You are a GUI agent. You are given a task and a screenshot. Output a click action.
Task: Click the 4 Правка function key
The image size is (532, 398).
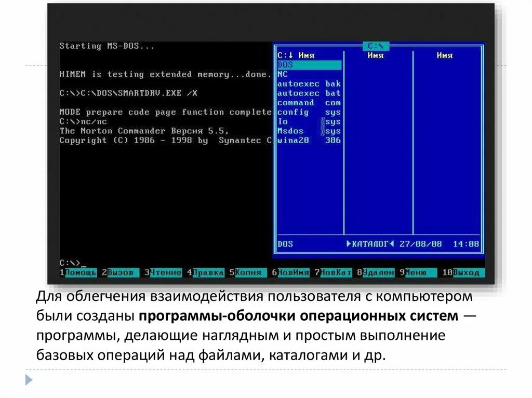coord(206,272)
